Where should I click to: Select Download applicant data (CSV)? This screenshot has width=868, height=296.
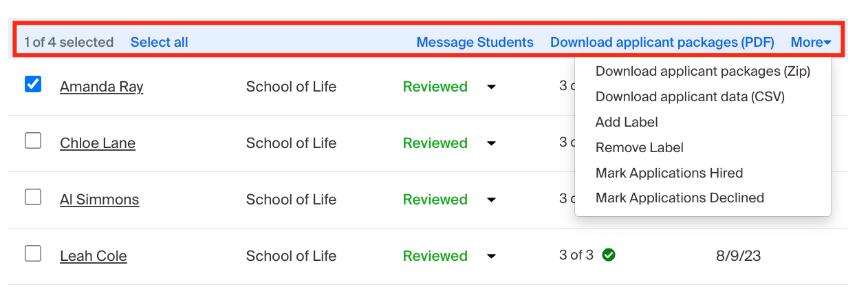[x=690, y=97]
